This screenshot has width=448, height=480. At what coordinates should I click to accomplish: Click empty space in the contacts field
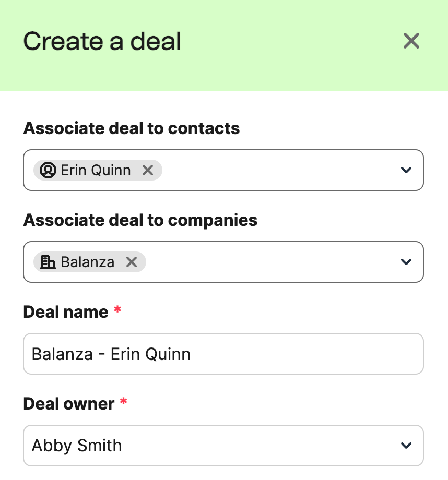[x=277, y=170]
